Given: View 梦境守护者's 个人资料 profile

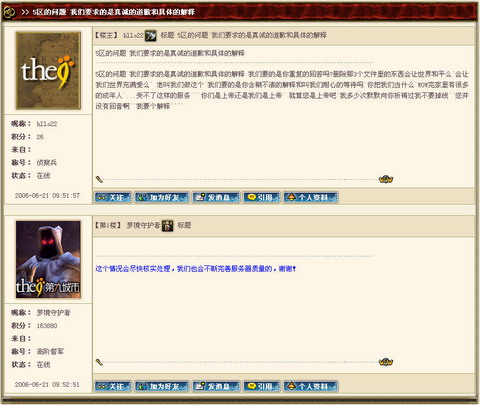Looking at the screenshot, I should tap(311, 386).
